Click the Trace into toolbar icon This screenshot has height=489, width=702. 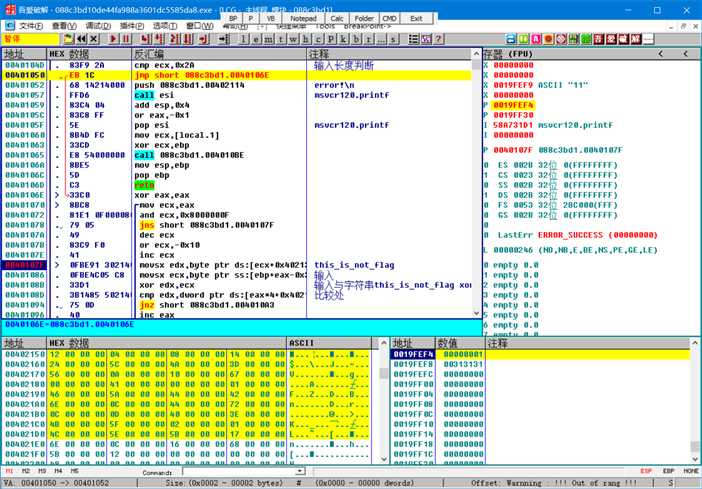(x=174, y=39)
